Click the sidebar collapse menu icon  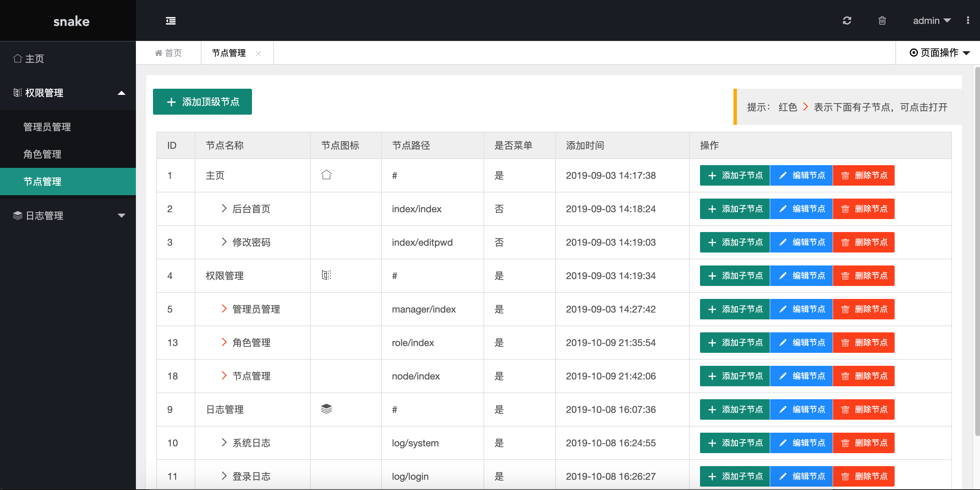[x=171, y=21]
